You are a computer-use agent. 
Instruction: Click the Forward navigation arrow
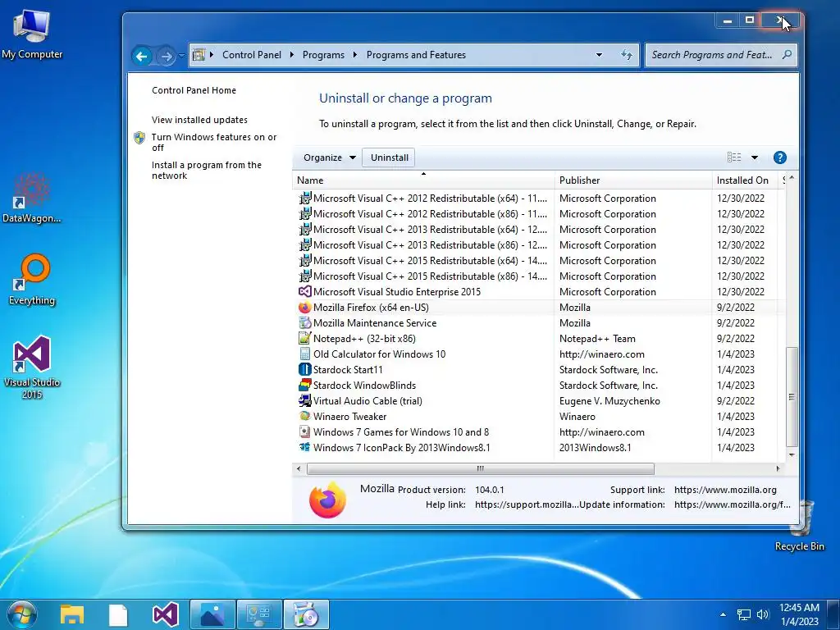167,56
